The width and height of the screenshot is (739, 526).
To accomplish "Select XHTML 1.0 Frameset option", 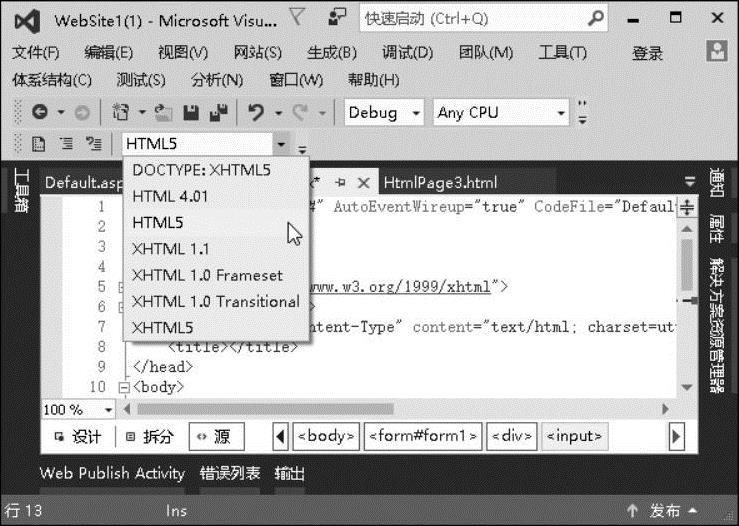I will 216,275.
